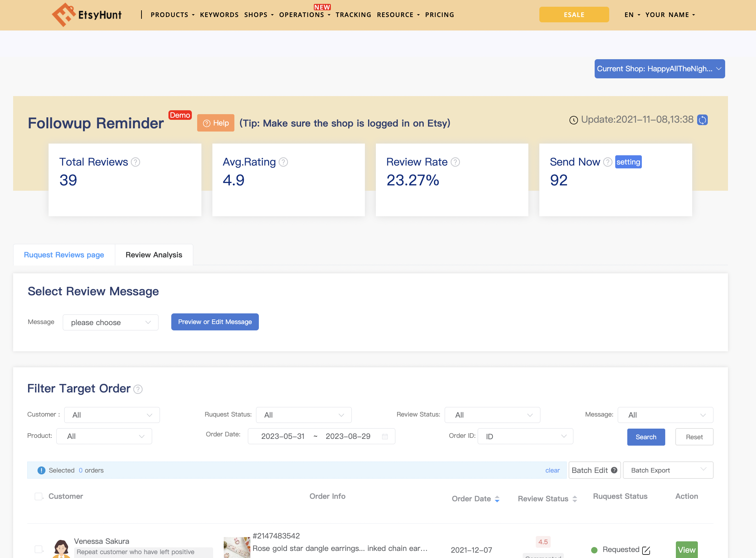The height and width of the screenshot is (558, 756).
Task: Sort by Order Date arrows
Action: pyautogui.click(x=497, y=499)
